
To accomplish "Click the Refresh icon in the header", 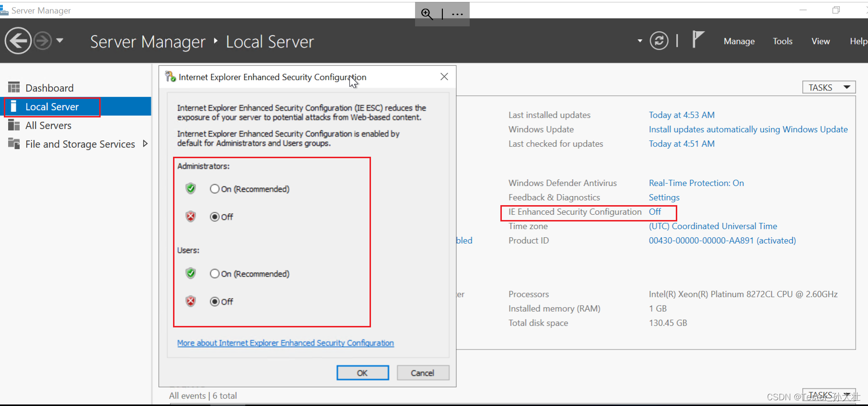I will pos(659,41).
